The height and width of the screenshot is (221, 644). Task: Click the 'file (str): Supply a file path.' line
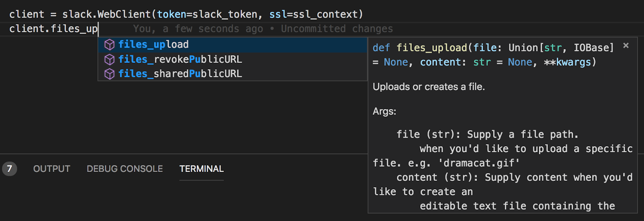[487, 134]
